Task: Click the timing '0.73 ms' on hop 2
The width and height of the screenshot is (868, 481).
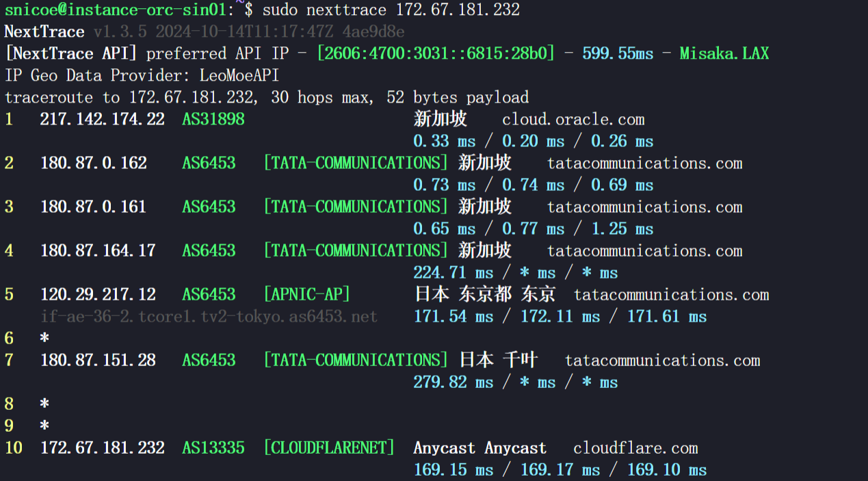Action: coord(445,185)
